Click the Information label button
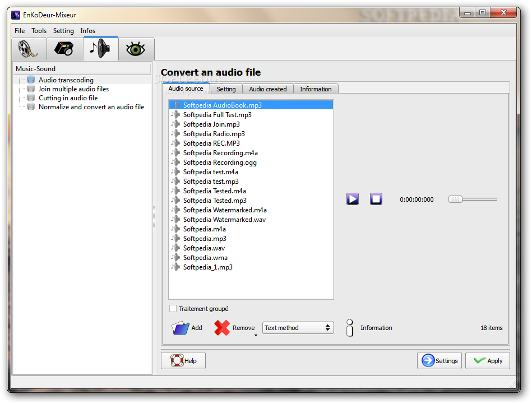The image size is (532, 404). click(376, 328)
